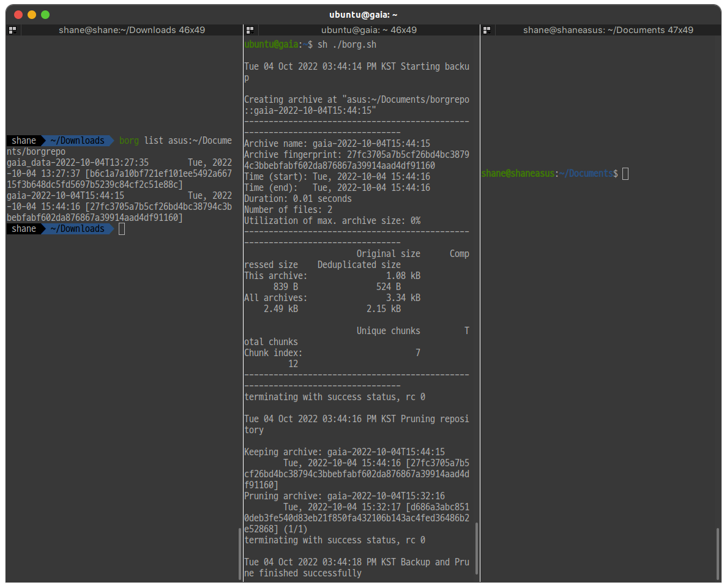Viewport: 727px width, 588px height.
Task: Click the '3.34 kB' all archives value
Action: tap(403, 298)
